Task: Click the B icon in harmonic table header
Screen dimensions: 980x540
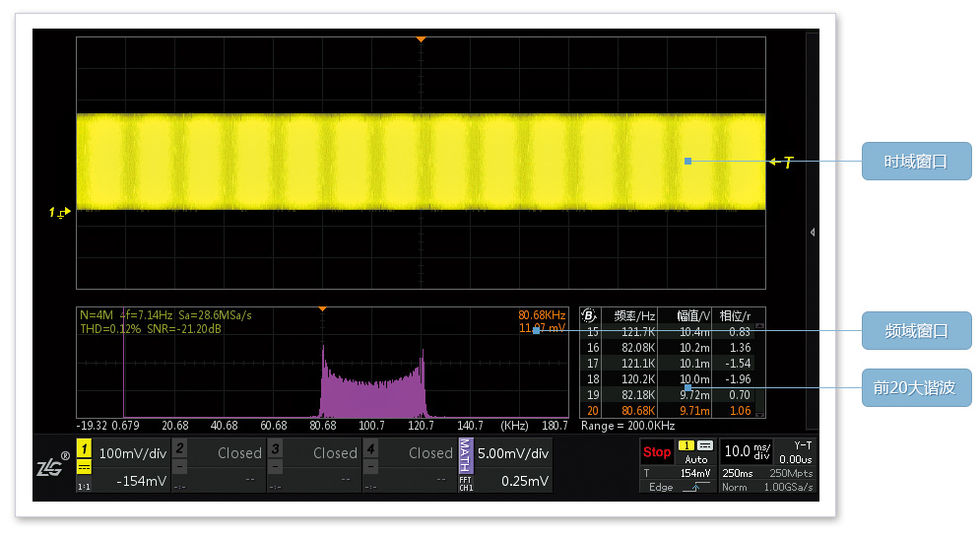Action: 589,315
